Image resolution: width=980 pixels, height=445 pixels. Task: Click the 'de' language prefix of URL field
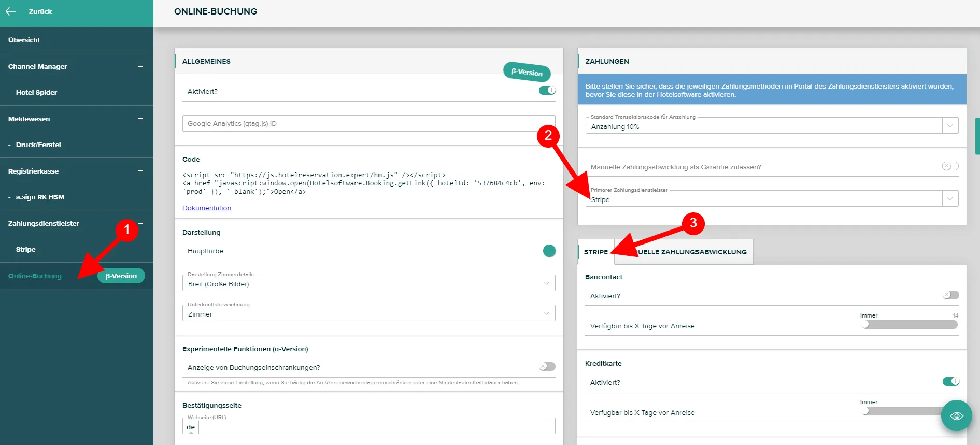click(191, 427)
